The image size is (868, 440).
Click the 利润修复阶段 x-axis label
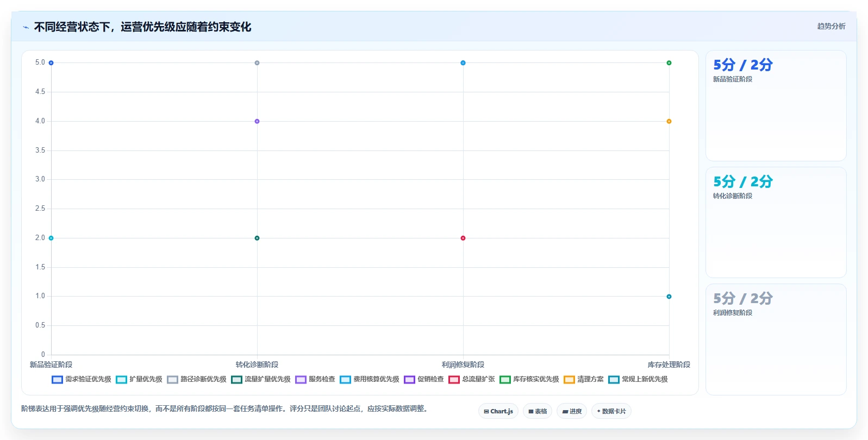tap(463, 364)
